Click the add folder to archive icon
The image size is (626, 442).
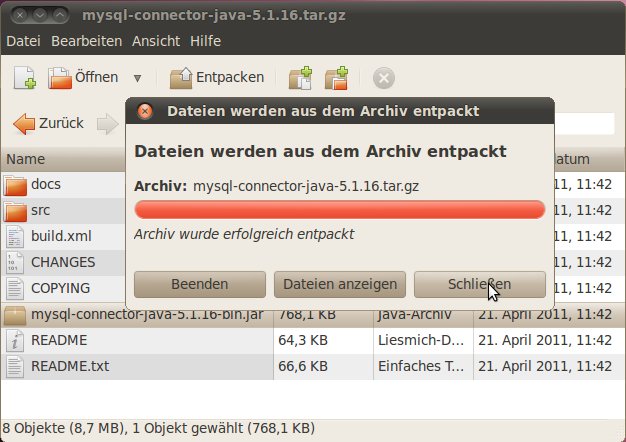pyautogui.click(x=339, y=78)
